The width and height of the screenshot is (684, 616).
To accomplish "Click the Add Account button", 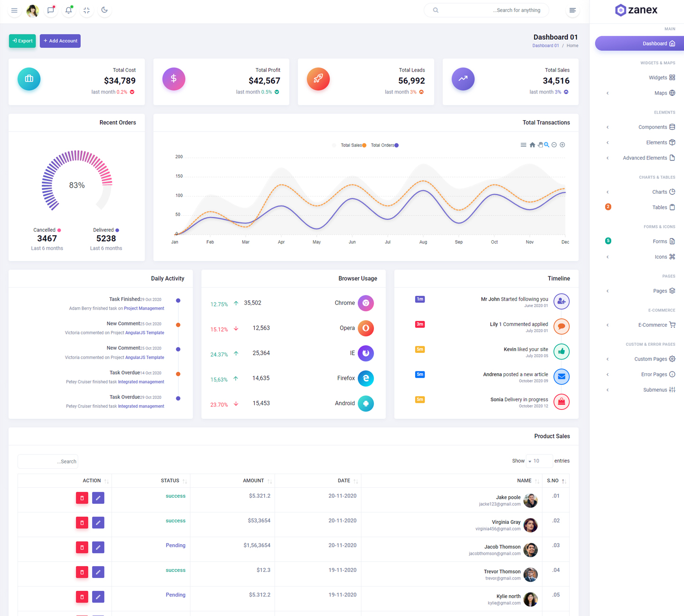I will (x=60, y=41).
